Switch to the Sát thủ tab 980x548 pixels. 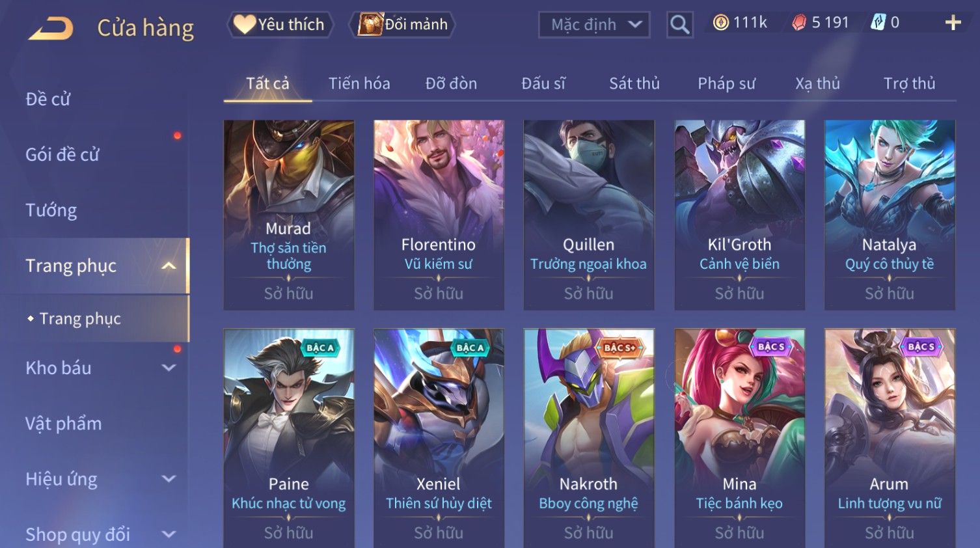pos(634,83)
